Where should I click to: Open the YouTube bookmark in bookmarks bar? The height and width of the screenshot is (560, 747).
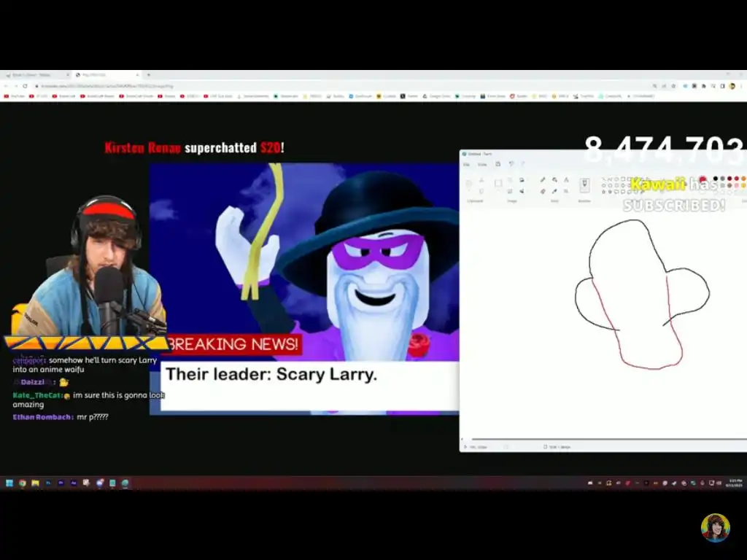[x=15, y=96]
